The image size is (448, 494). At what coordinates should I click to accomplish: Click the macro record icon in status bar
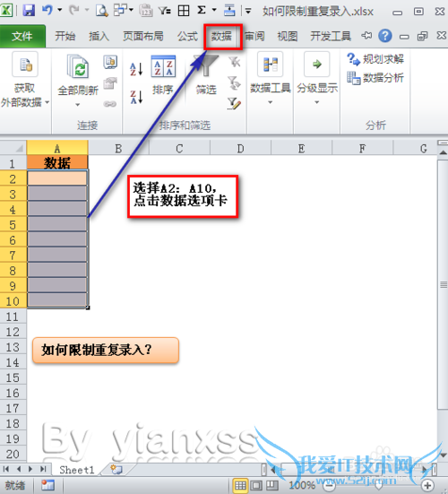pyautogui.click(x=47, y=485)
